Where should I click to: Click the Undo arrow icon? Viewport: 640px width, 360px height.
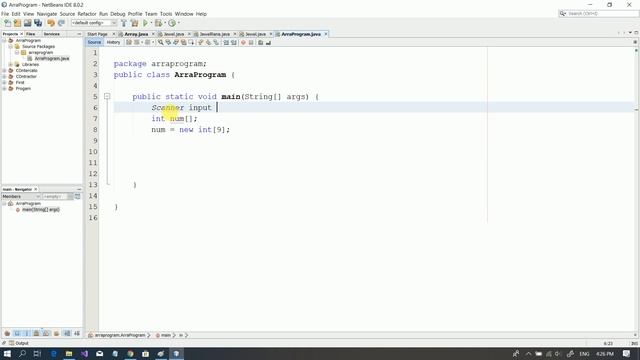[51, 23]
